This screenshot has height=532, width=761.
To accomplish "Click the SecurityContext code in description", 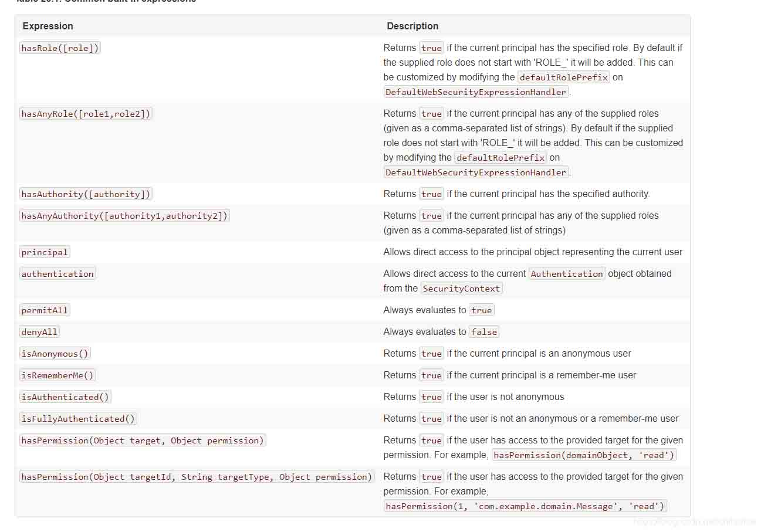I will pyautogui.click(x=461, y=289).
